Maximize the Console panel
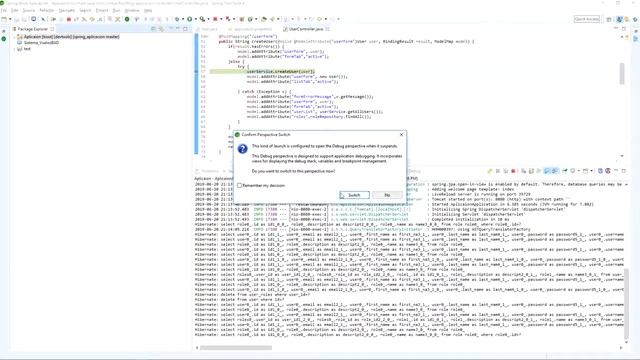The width and height of the screenshot is (640, 360). (624, 171)
